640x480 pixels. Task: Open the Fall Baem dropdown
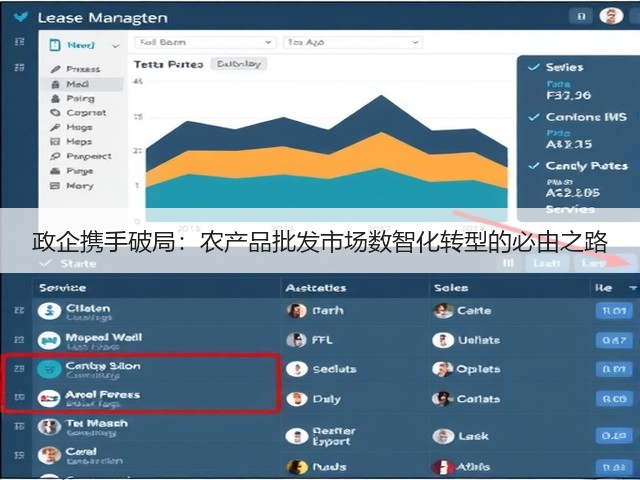click(205, 42)
